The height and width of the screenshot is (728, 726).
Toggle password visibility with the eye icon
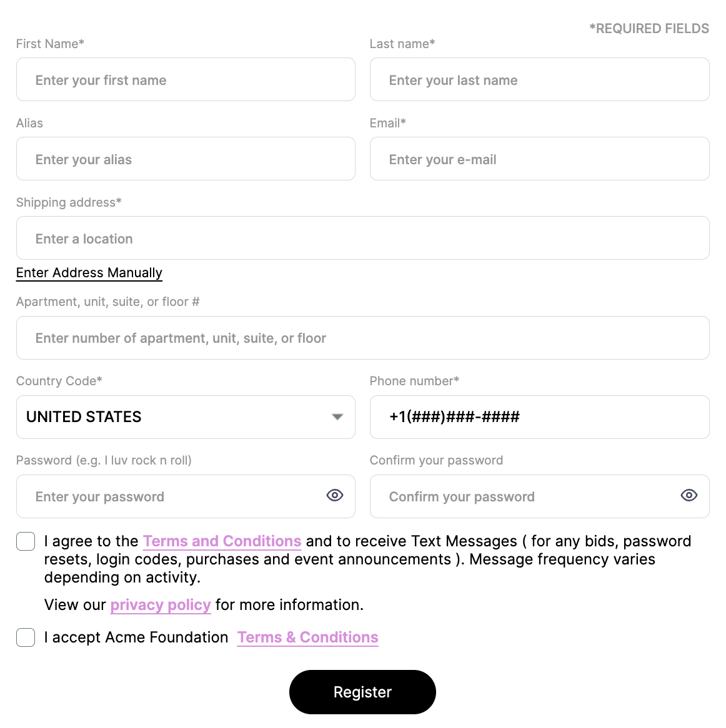334,495
